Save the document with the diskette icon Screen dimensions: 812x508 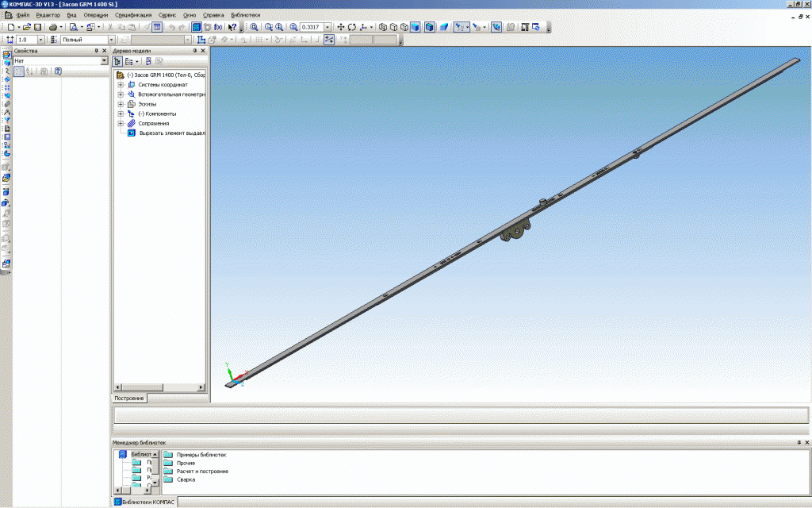pyautogui.click(x=37, y=27)
